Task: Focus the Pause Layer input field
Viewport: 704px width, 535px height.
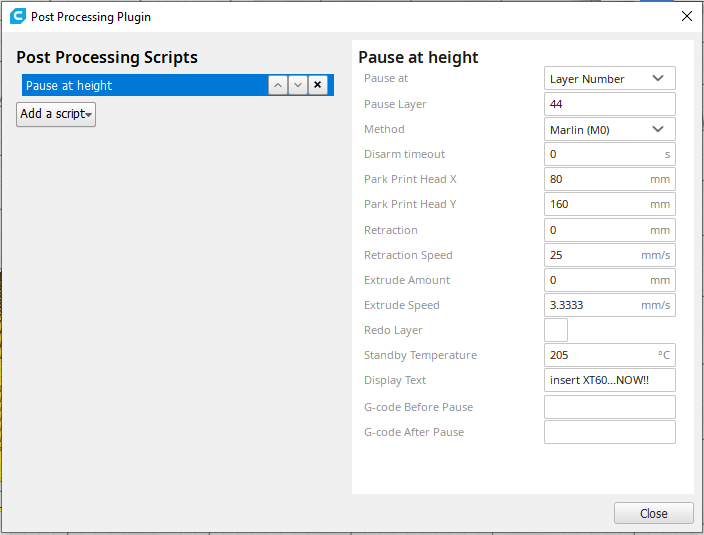Action: click(x=610, y=104)
